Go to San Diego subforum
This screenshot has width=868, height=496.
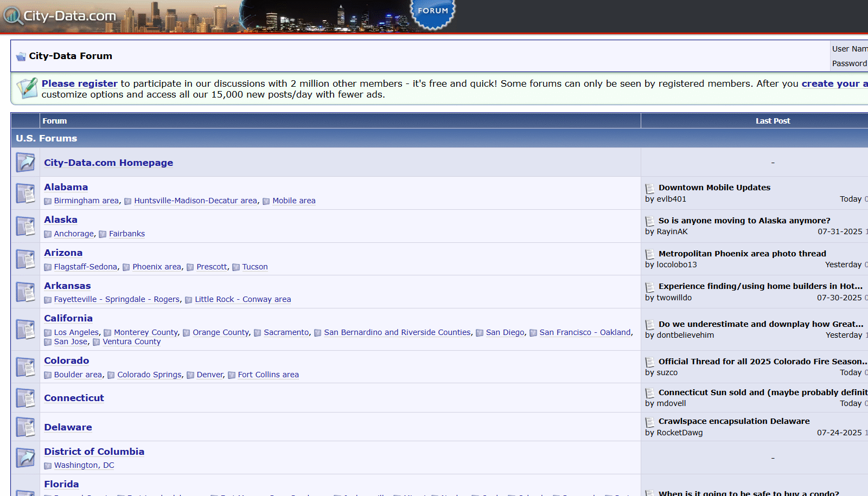505,332
